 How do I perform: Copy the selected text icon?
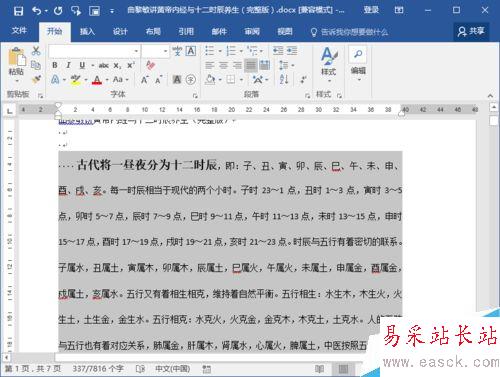click(36, 65)
